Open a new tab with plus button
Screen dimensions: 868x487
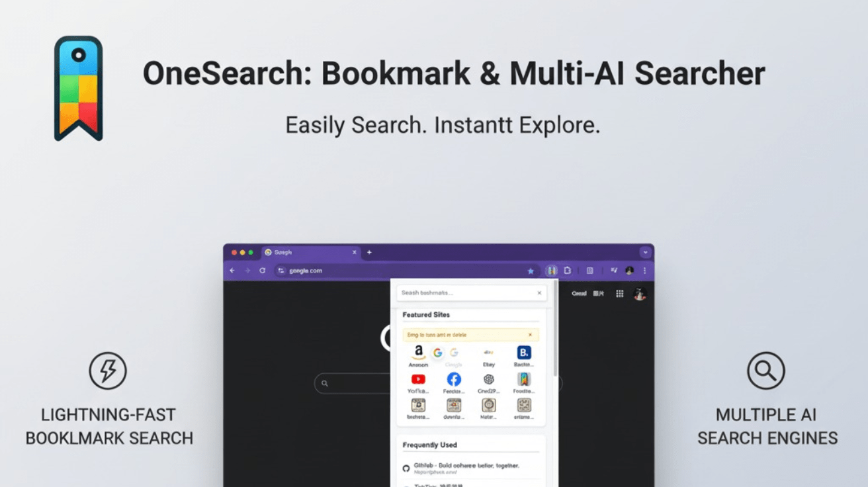click(369, 252)
